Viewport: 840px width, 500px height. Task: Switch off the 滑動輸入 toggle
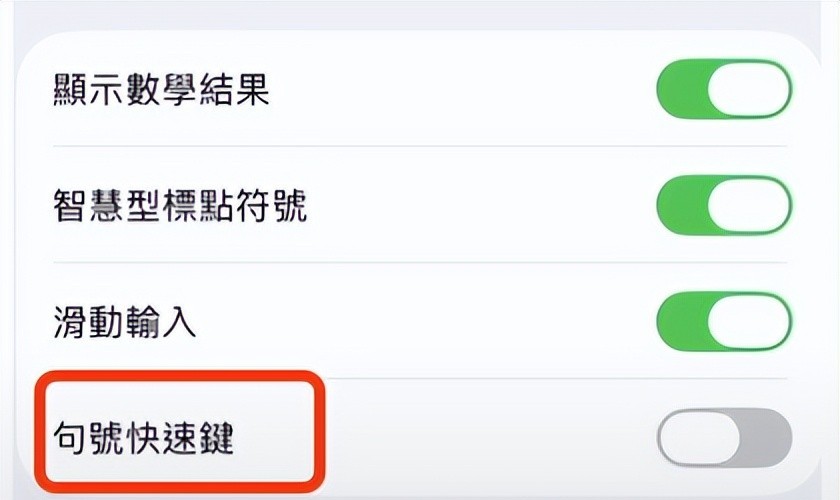pos(724,322)
